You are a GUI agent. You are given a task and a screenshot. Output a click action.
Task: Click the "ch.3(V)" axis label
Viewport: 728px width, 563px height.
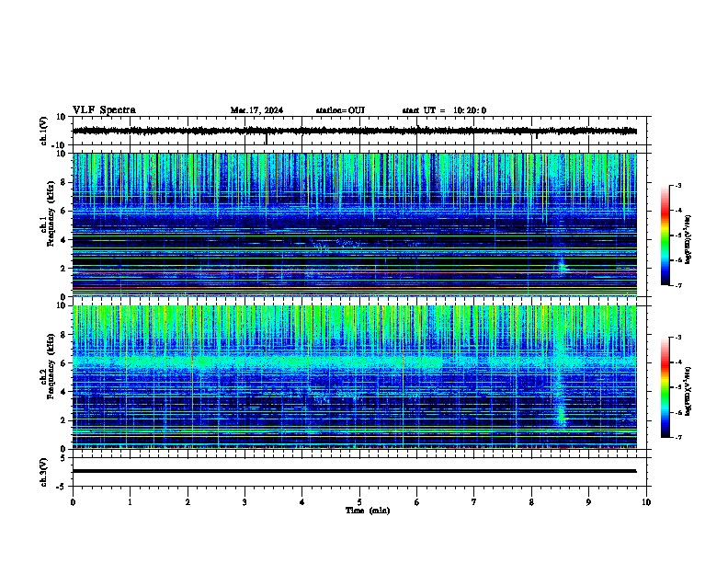point(44,472)
